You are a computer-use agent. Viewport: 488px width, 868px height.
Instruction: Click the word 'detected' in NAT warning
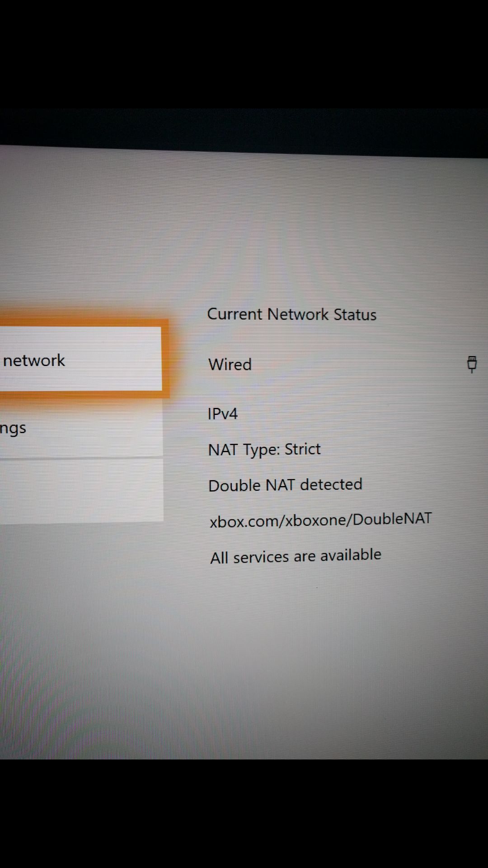pyautogui.click(x=331, y=484)
